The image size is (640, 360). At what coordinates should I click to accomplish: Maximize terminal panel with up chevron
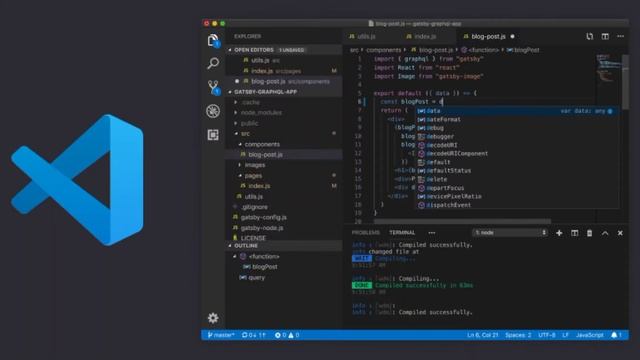605,233
